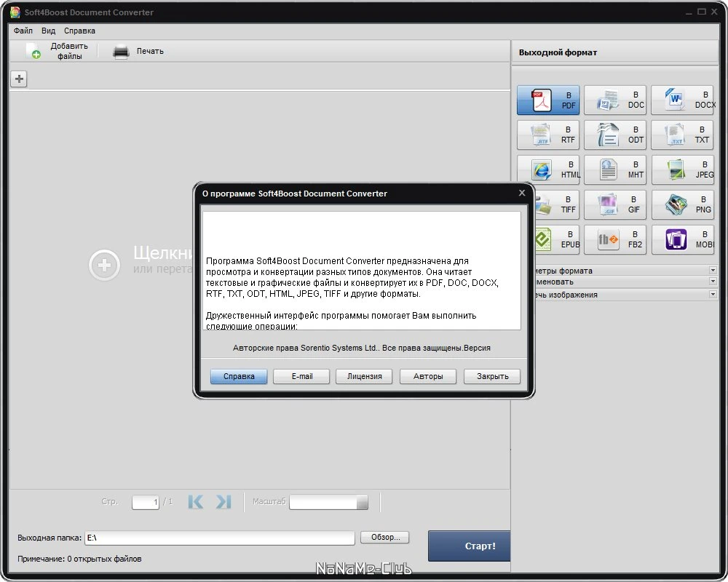This screenshot has width=728, height=582.
Task: Choose the MHT output format
Action: point(614,170)
